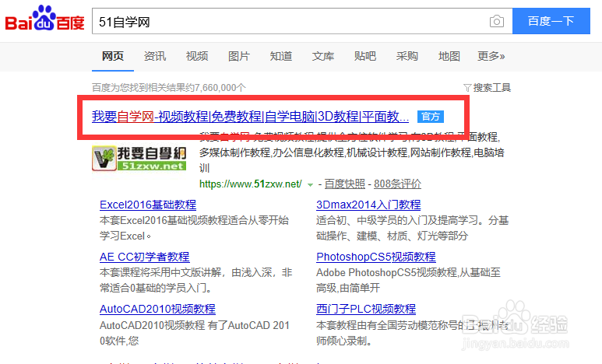This screenshot has width=602, height=364.
Task: Open 西门子PLC视频教程 link
Action: click(x=366, y=309)
